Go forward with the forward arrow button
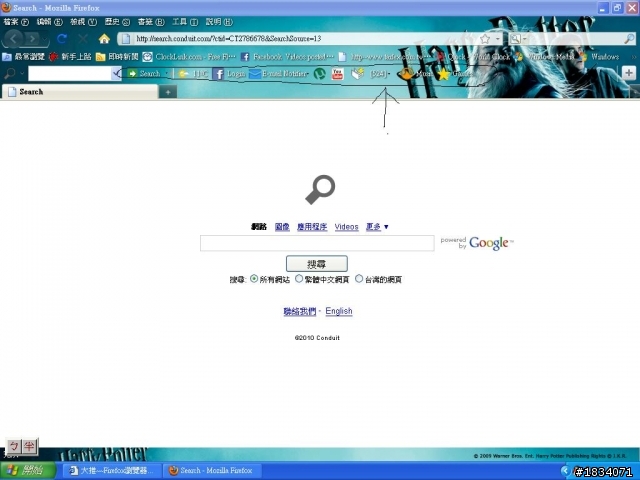Image resolution: width=640 pixels, height=480 pixels. coord(31,39)
